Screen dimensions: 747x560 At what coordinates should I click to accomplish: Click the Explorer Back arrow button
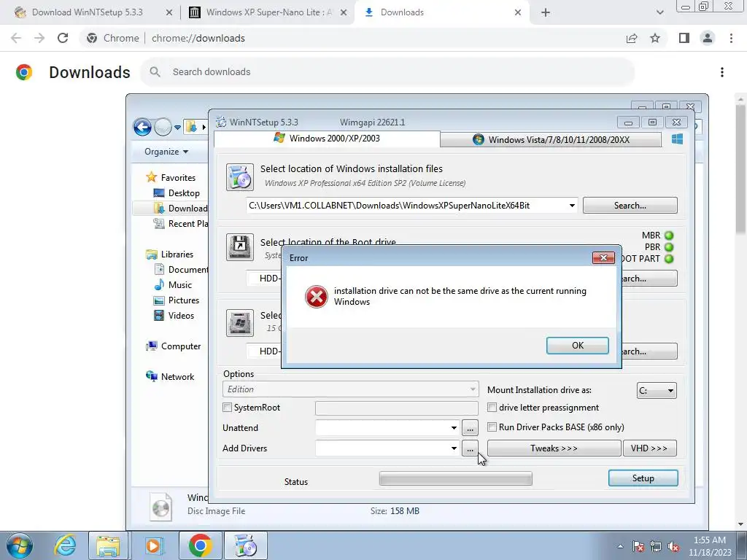click(x=142, y=127)
